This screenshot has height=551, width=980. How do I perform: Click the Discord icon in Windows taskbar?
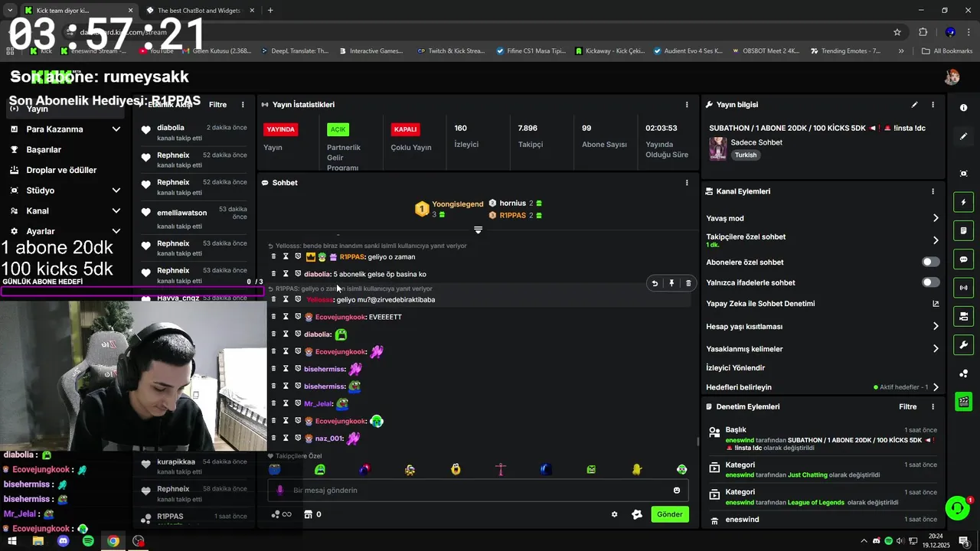[63, 541]
